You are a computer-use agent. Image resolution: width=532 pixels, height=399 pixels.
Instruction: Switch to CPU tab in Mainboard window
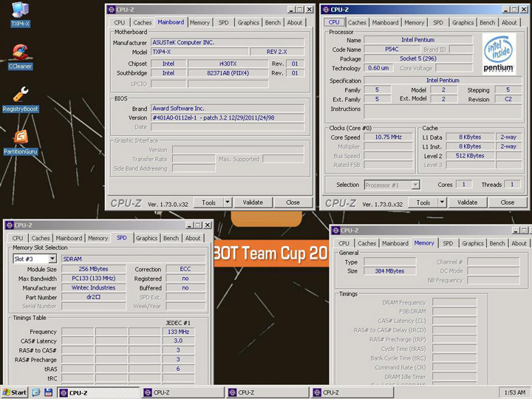120,23
